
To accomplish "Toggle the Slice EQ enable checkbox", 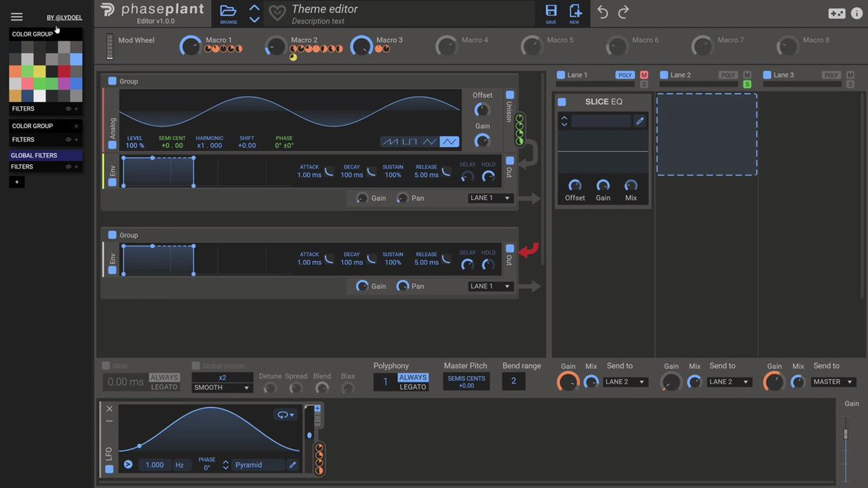I will tap(562, 102).
